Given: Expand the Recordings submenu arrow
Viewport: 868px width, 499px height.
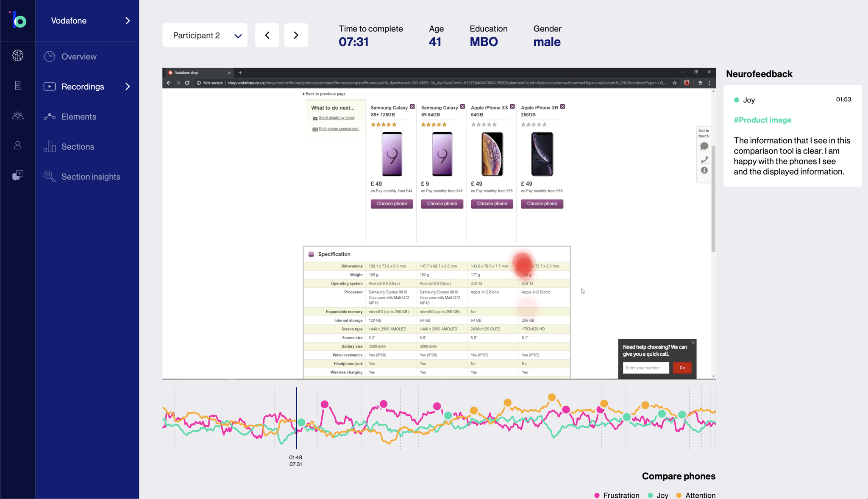Looking at the screenshot, I should pos(128,86).
